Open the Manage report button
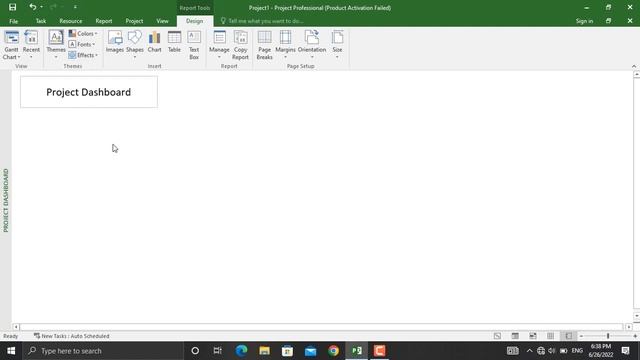This screenshot has width=640, height=360. coord(219,44)
